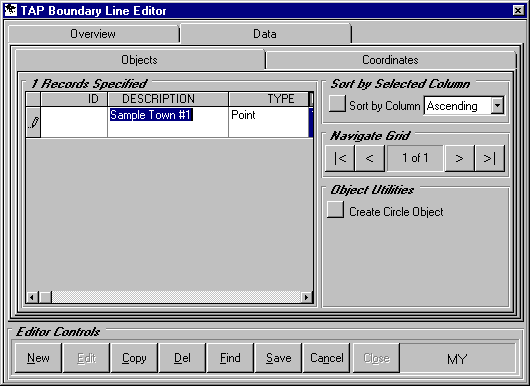Click the 'Point' type cell

point(269,122)
